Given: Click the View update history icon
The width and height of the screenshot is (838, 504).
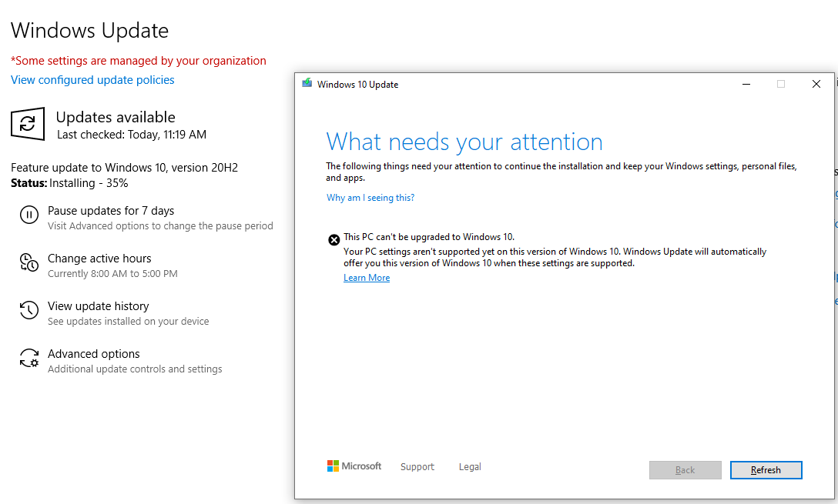Looking at the screenshot, I should [28, 310].
